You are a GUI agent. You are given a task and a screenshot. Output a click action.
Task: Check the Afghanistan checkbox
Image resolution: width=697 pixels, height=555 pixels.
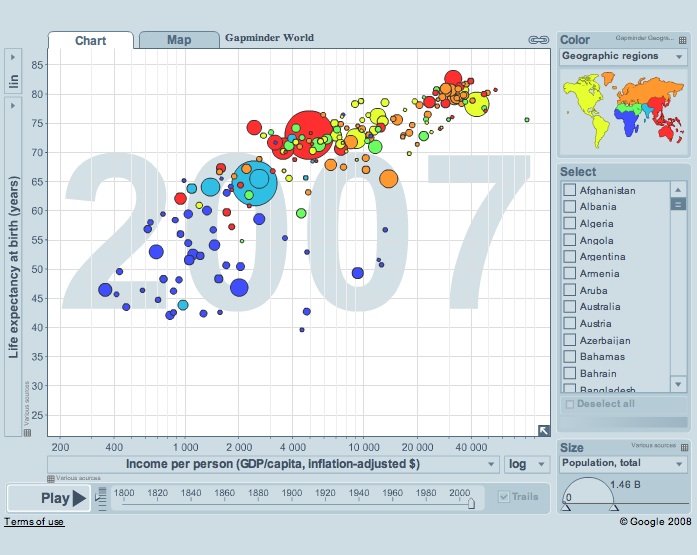(x=569, y=190)
